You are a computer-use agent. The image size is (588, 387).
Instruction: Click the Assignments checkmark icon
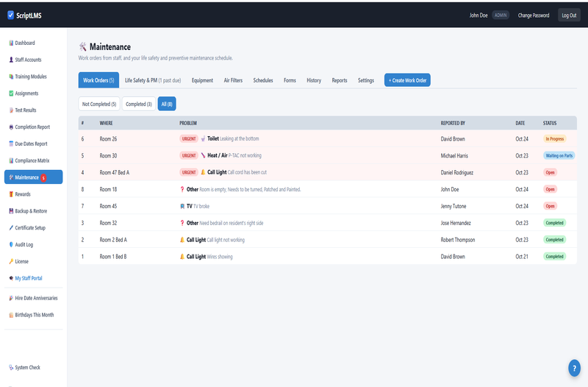11,93
